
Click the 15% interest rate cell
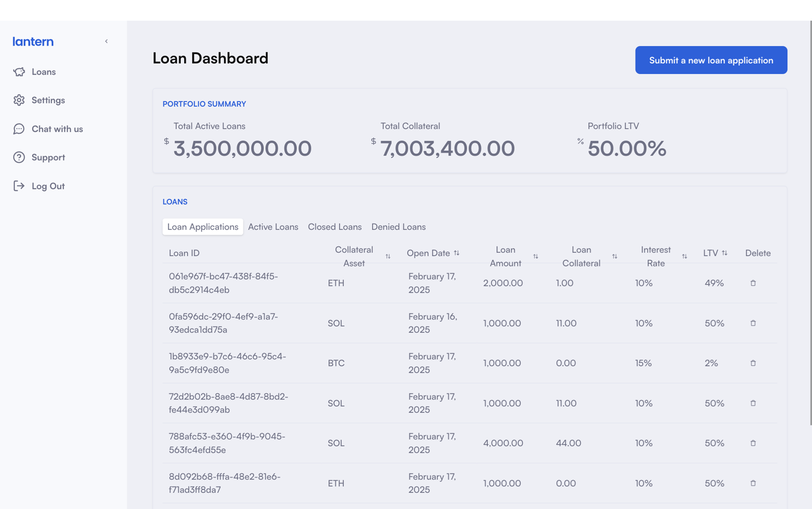tap(643, 363)
